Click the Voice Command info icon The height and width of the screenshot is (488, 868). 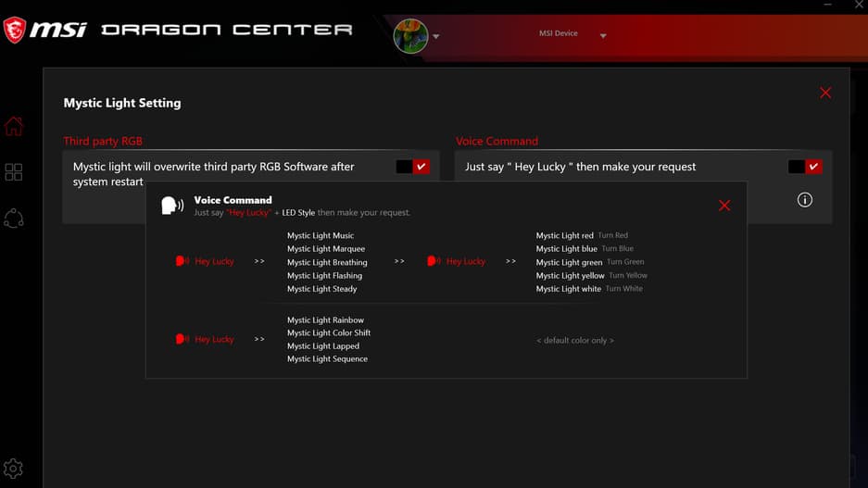(805, 200)
